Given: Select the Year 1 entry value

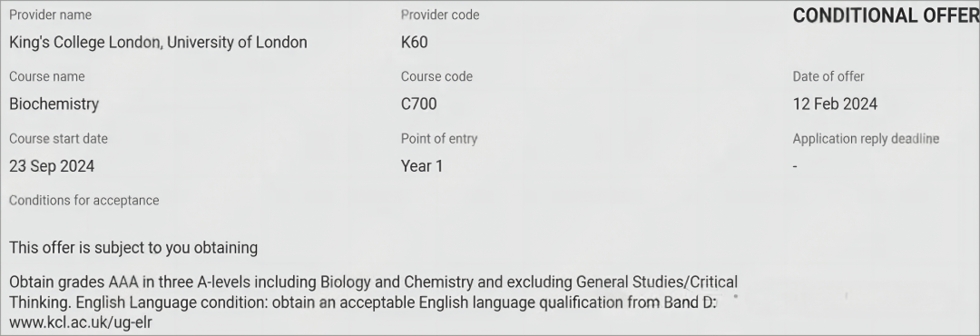Looking at the screenshot, I should tap(422, 166).
